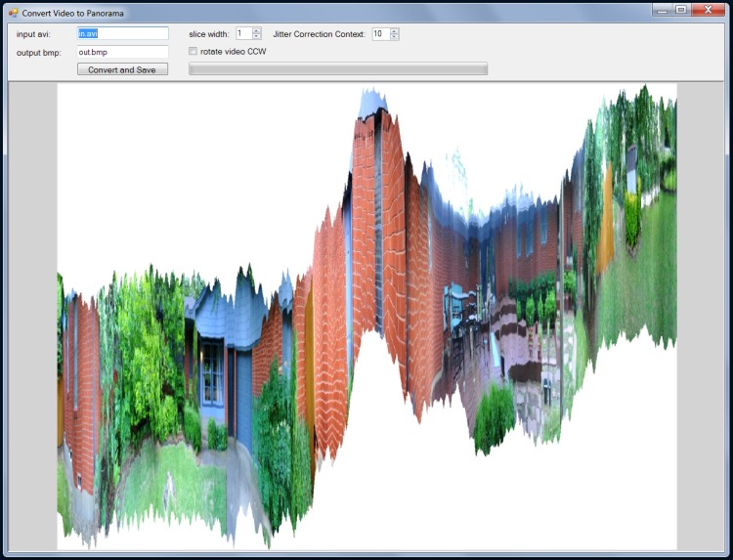Focus the input avi text field
The width and height of the screenshot is (733, 560).
point(122,33)
